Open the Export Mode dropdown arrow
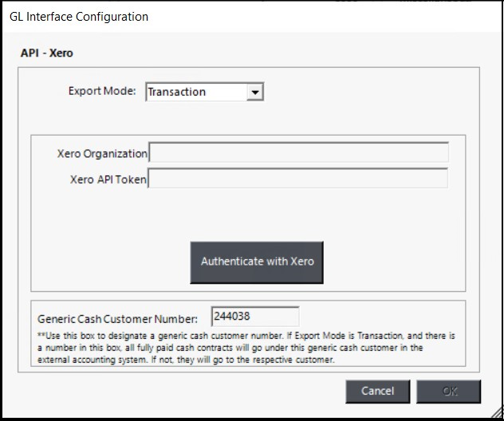The width and height of the screenshot is (504, 421). pyautogui.click(x=254, y=92)
